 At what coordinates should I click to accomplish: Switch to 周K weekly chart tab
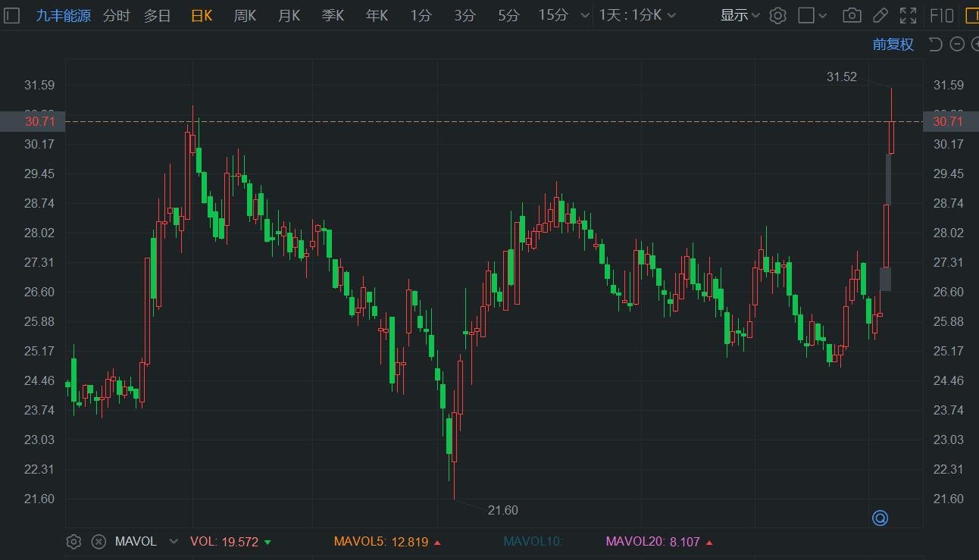point(245,15)
